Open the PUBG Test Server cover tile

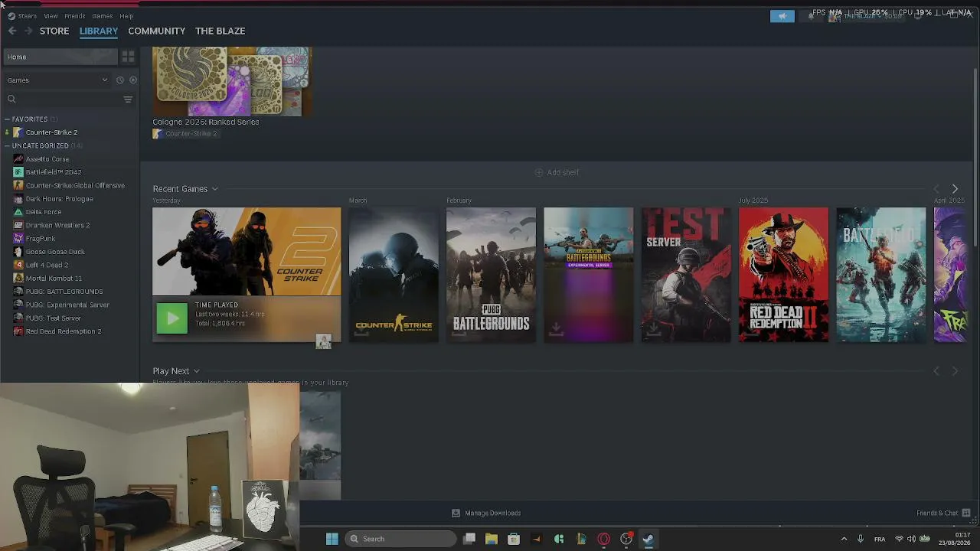click(686, 275)
